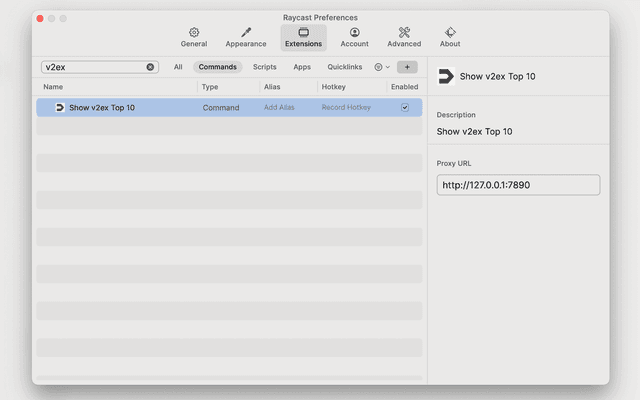
Task: Click the Proxy URL text field
Action: [518, 185]
